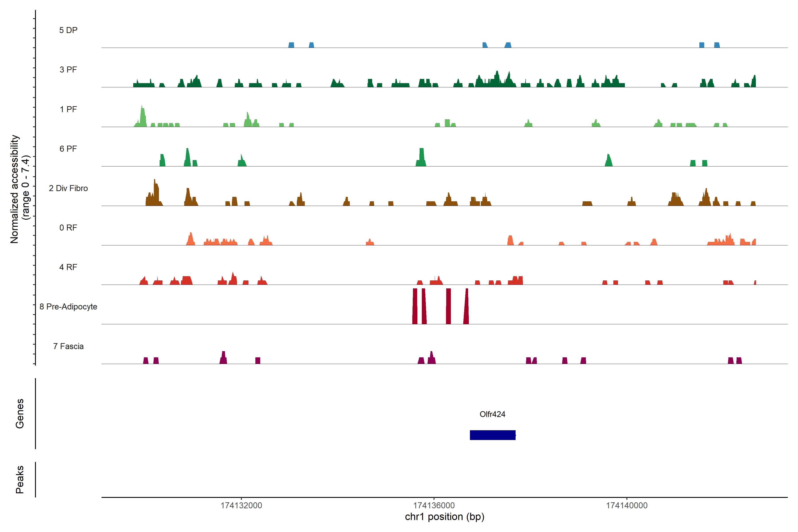
Task: Select the 8 Pre-Adipocyte track label
Action: pyautogui.click(x=68, y=307)
